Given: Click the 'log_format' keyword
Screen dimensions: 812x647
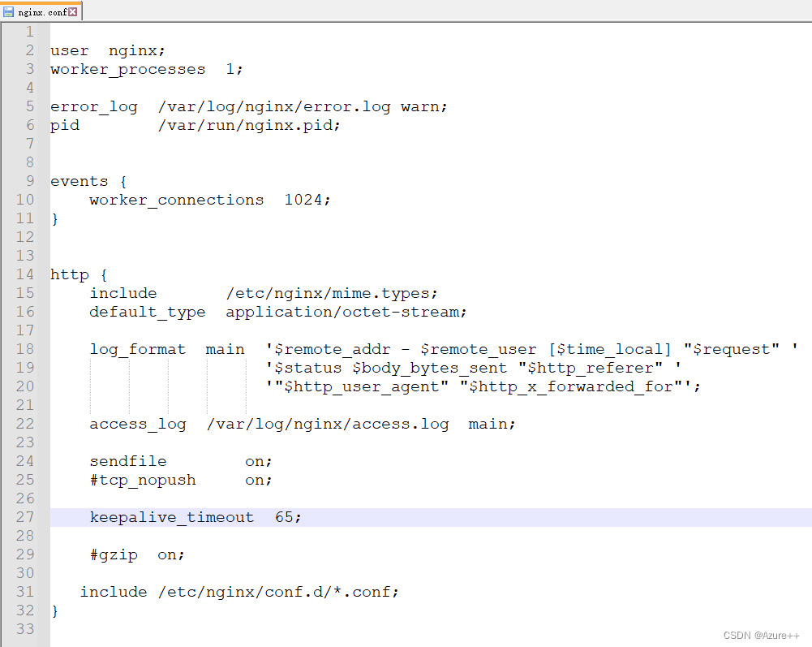Looking at the screenshot, I should tap(138, 349).
